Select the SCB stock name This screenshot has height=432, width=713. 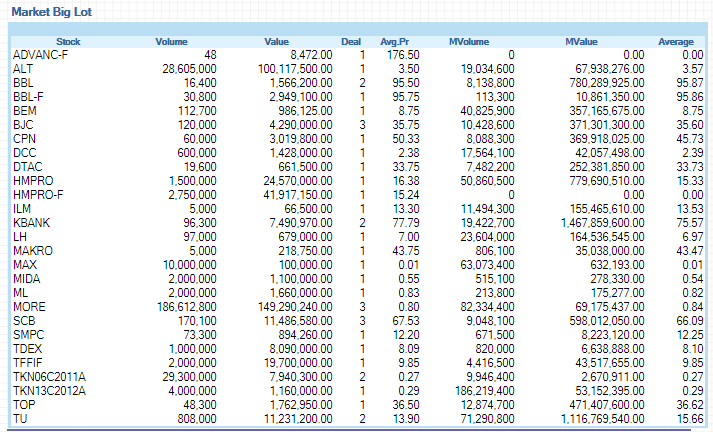click(24, 321)
